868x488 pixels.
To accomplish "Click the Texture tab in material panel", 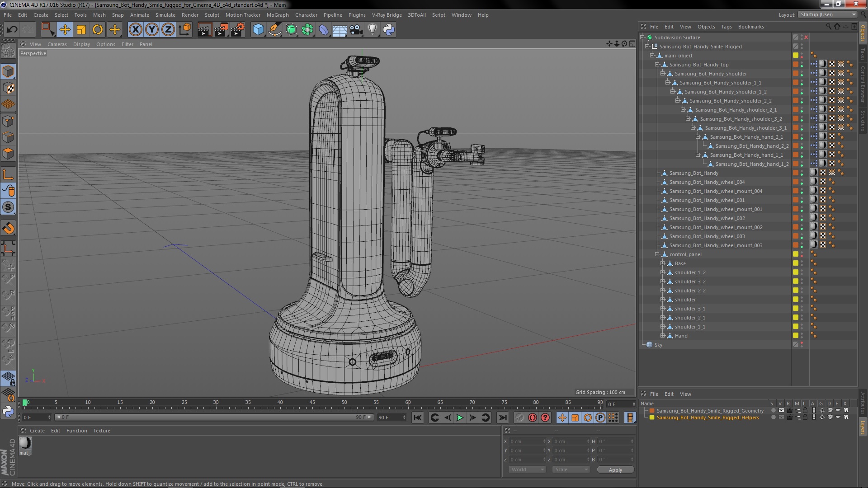I will (x=101, y=430).
